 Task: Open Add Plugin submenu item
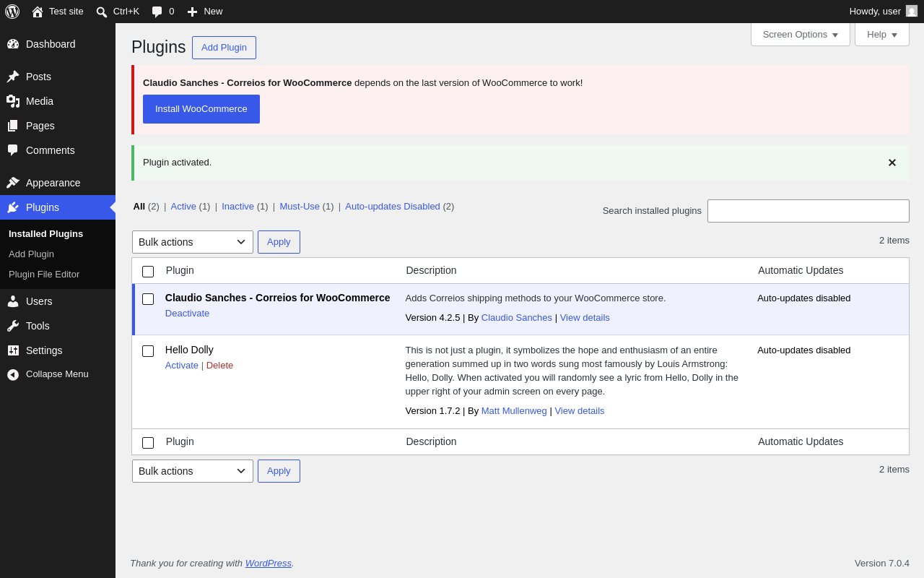tap(31, 254)
